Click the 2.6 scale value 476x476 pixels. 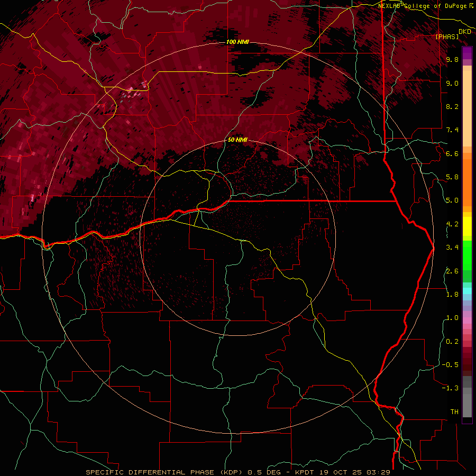pyautogui.click(x=452, y=271)
